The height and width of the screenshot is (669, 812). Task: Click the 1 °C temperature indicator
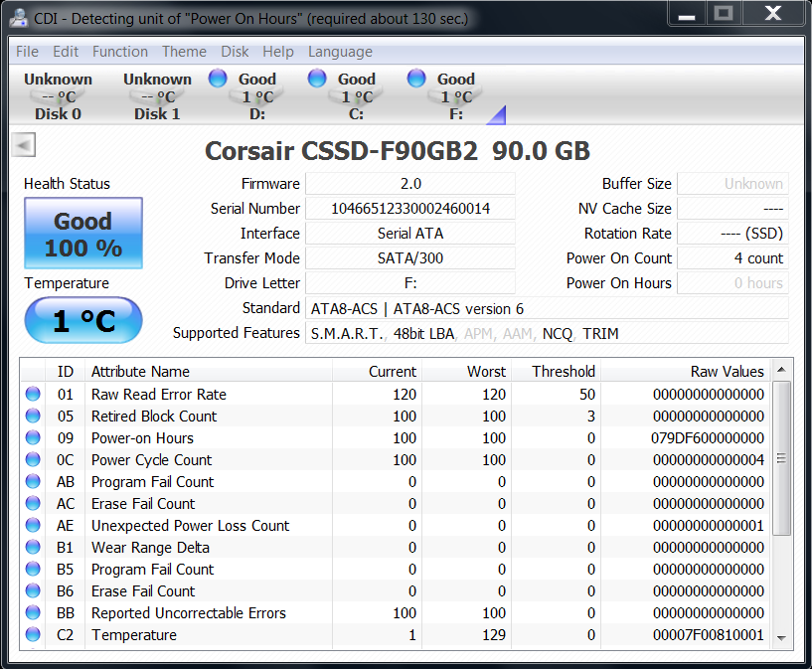83,320
